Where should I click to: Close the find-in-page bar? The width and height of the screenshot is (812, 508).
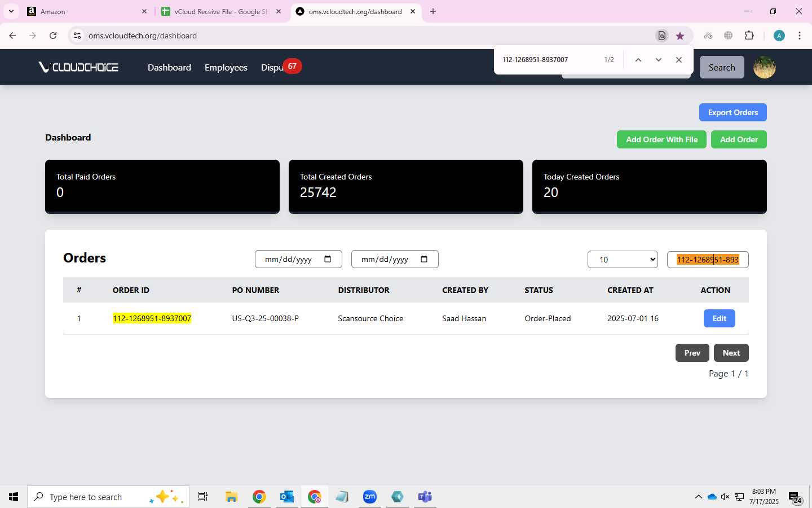click(x=679, y=60)
